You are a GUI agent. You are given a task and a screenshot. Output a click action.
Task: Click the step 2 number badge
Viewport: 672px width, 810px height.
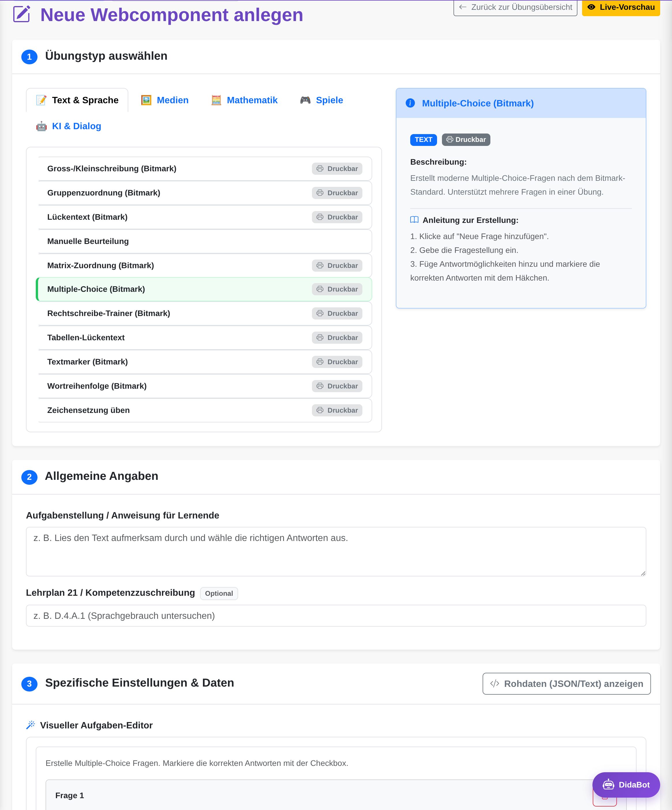coord(29,477)
